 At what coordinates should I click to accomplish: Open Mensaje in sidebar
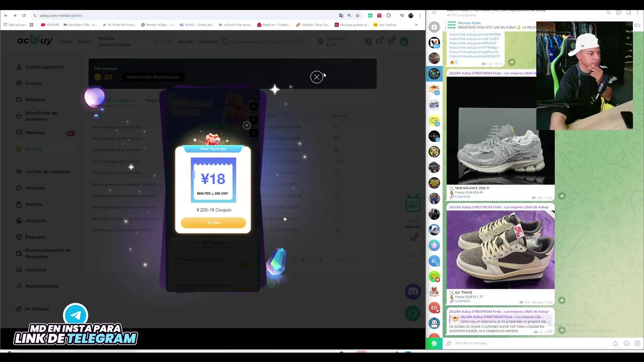coord(31,133)
